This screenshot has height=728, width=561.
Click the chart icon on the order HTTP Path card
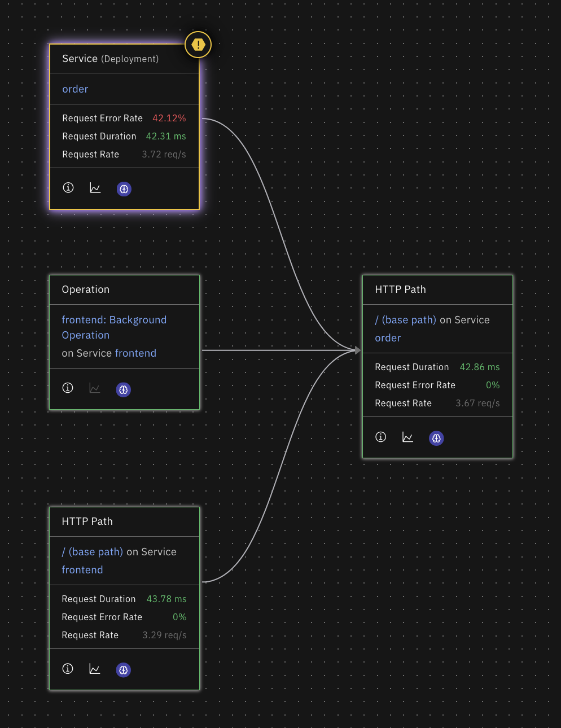(x=407, y=437)
